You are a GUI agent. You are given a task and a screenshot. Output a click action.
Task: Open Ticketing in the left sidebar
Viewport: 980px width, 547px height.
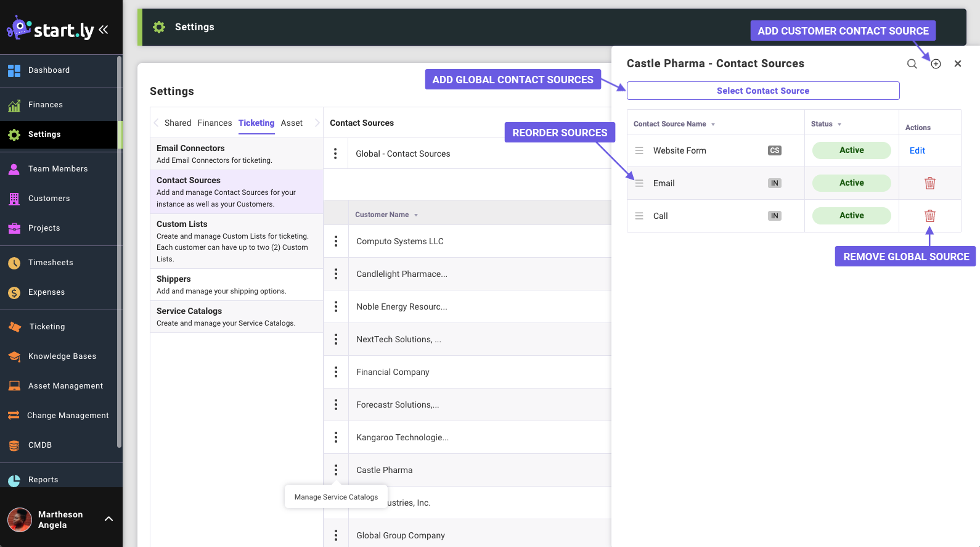point(47,327)
